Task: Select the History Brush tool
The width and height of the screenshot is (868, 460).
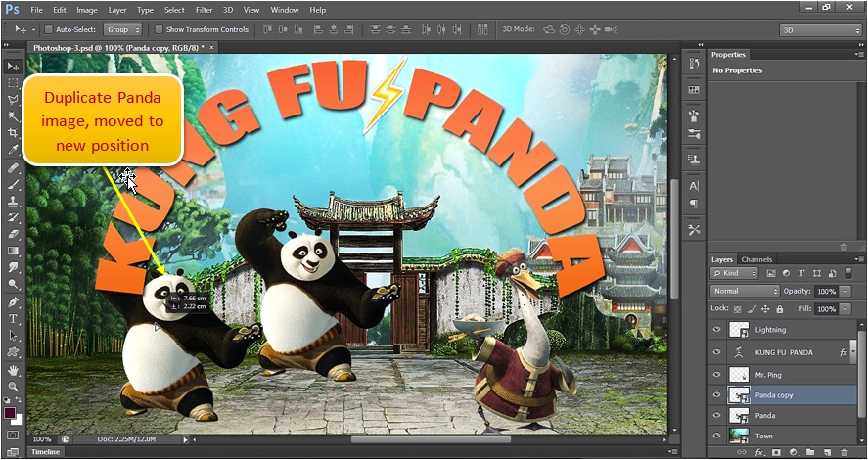Action: (x=13, y=217)
